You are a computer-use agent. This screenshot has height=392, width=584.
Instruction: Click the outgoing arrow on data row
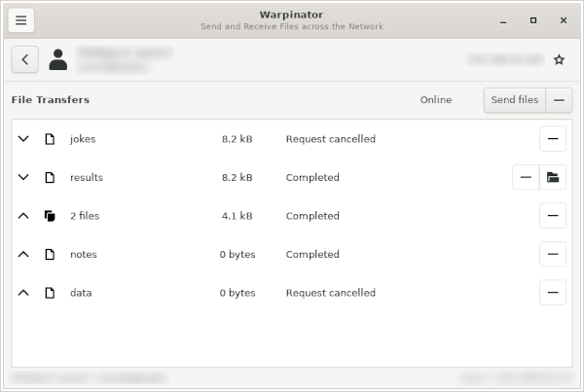23,293
